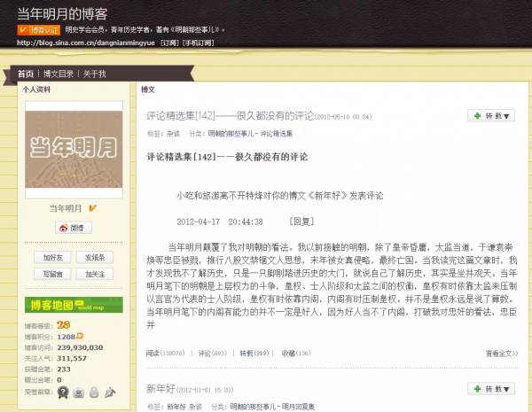The image size is (532, 412).
Task: Click the 加好友 button
Action: (52, 257)
